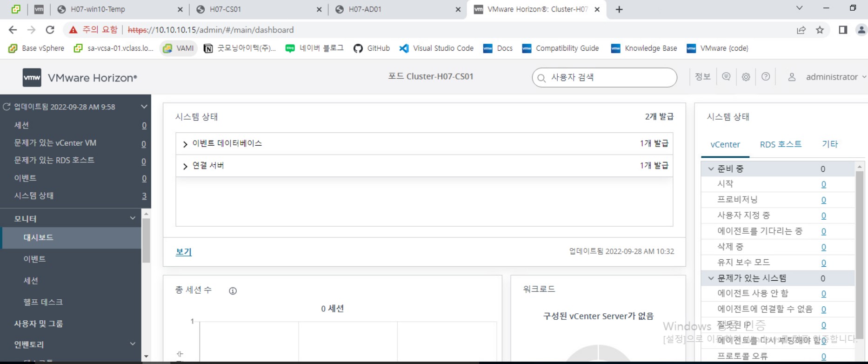This screenshot has height=364, width=868.
Task: Open the sa-vcsa-01.vclass.lo bookmark
Action: pos(114,48)
